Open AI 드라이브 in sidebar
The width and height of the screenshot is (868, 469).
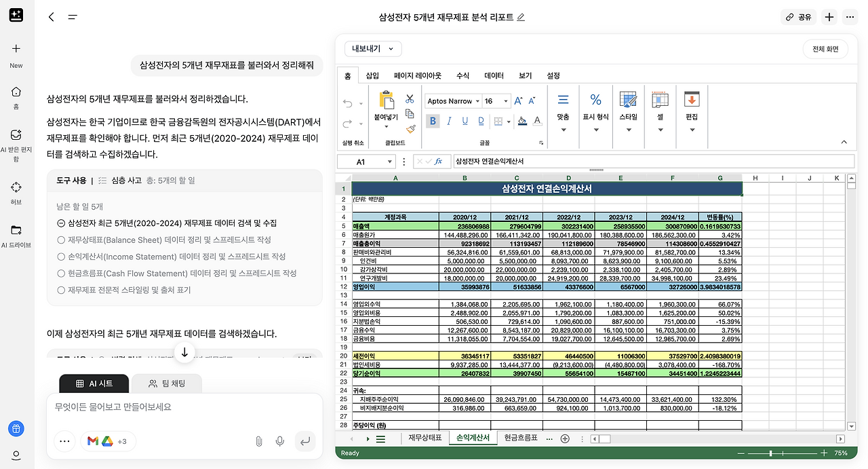tap(16, 236)
